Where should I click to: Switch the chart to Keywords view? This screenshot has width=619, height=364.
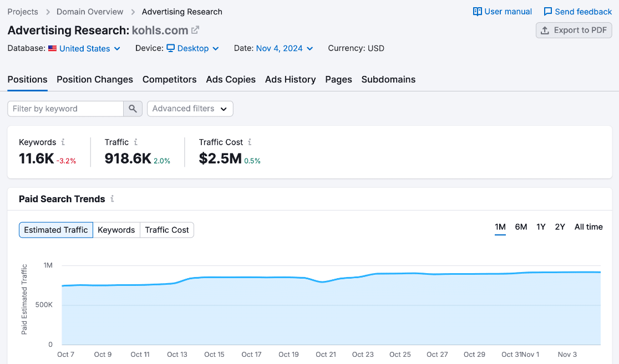pyautogui.click(x=116, y=229)
